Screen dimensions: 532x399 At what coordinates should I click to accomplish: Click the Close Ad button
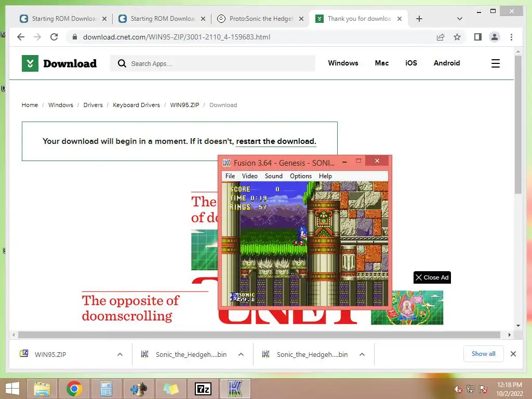point(432,277)
